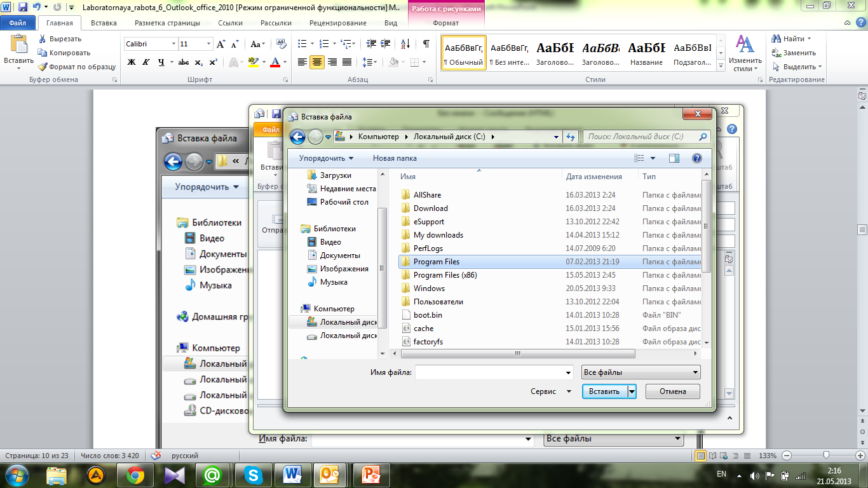Activate the Format Painter (Формат по образцу)
This screenshot has height=488, width=868.
pos(77,67)
